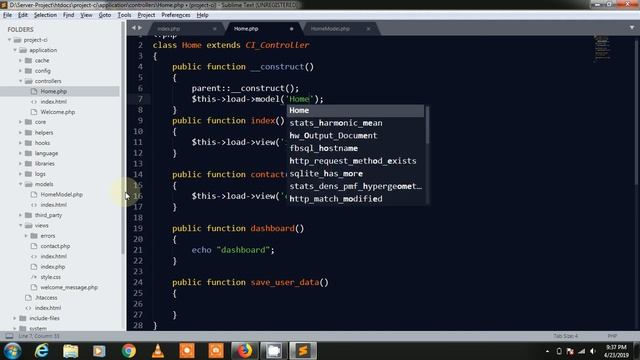Go to previous tab with left arrow
Viewport: 640px width, 360px height.
133,28
